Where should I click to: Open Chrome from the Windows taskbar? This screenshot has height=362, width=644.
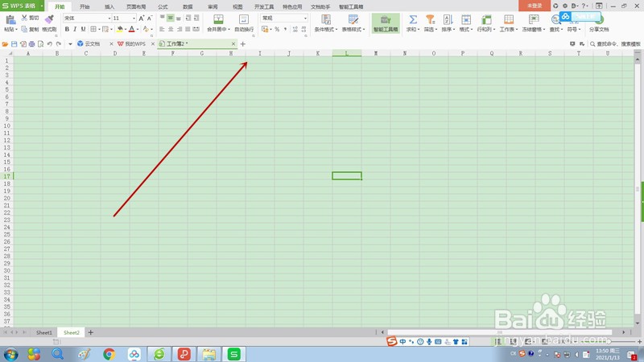tap(109, 354)
